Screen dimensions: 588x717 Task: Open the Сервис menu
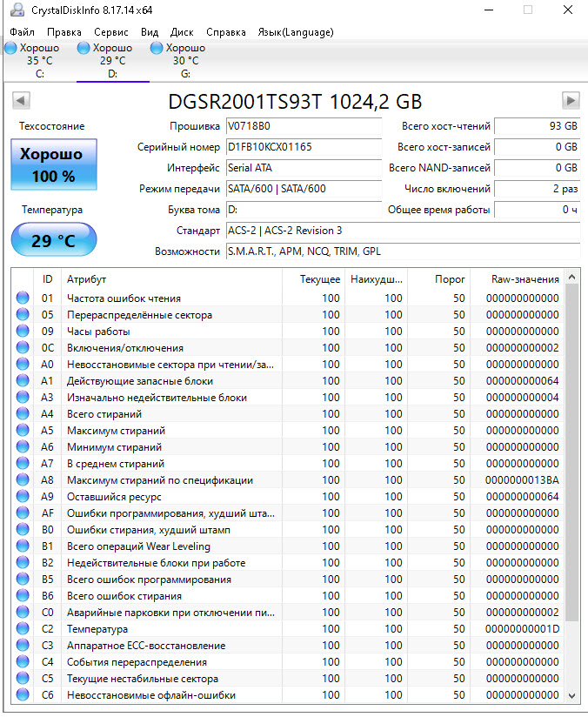click(111, 32)
